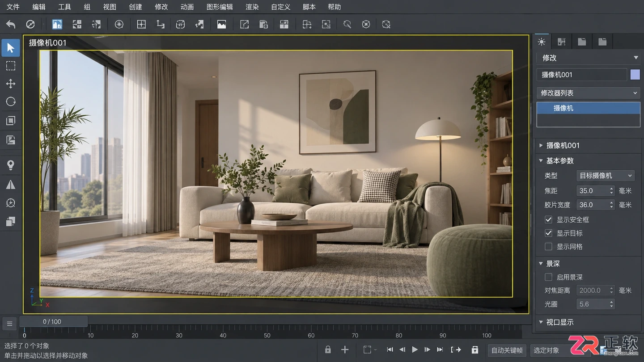This screenshot has height=362, width=644.
Task: Click the triangle mirror icon in left sidebar
Action: (x=11, y=185)
